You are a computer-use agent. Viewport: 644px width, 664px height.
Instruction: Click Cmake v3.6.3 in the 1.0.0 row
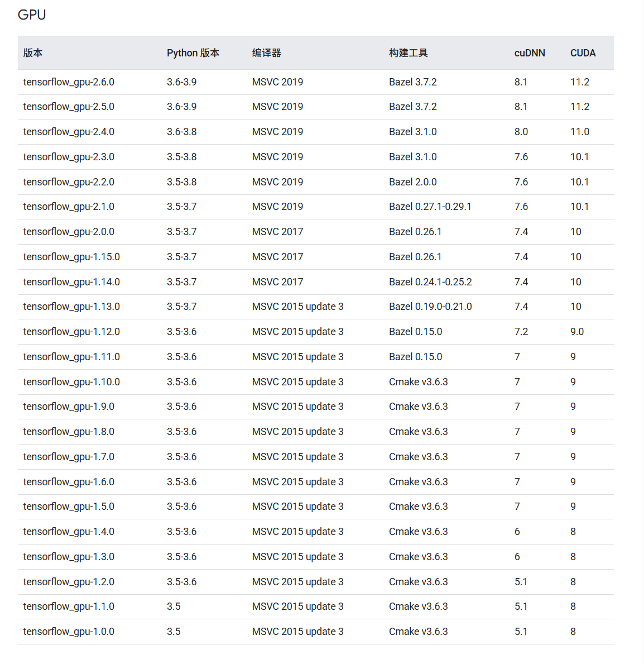[418, 632]
